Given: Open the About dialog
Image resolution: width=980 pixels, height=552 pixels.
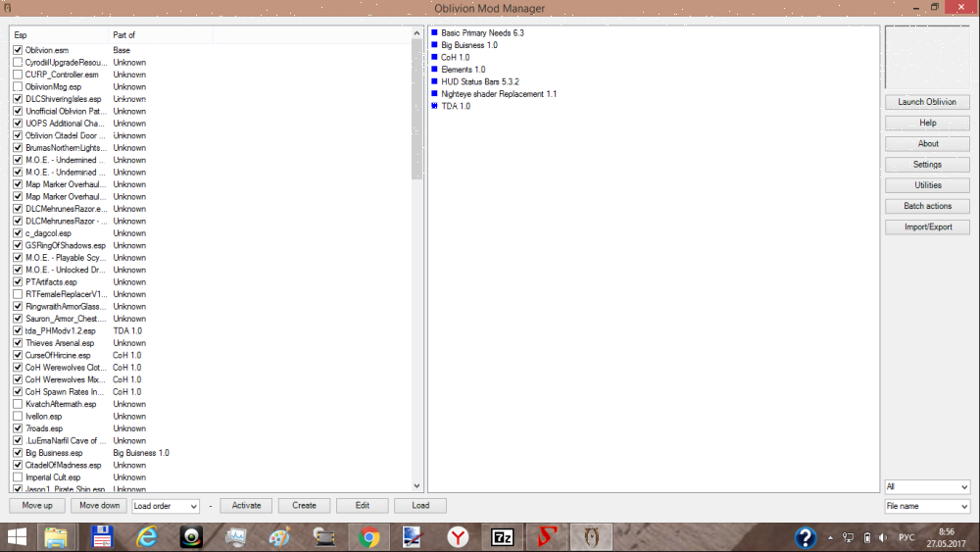Looking at the screenshot, I should pos(927,143).
